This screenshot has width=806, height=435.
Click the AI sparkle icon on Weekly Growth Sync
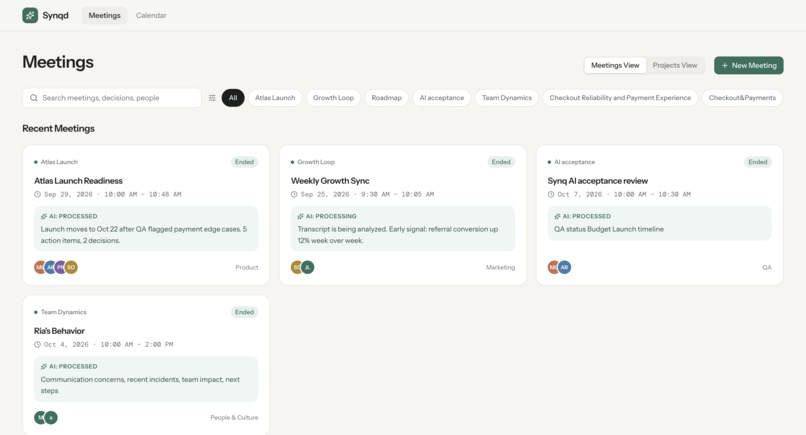[x=301, y=216]
